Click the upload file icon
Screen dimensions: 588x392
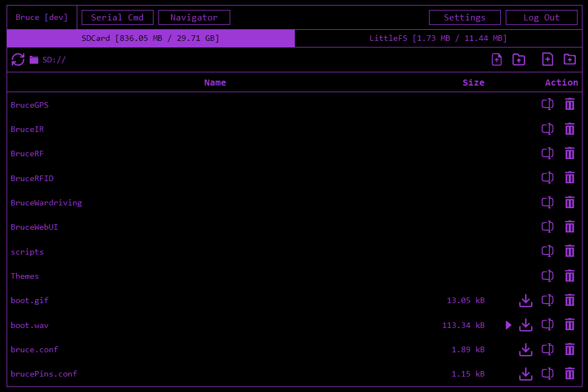497,60
